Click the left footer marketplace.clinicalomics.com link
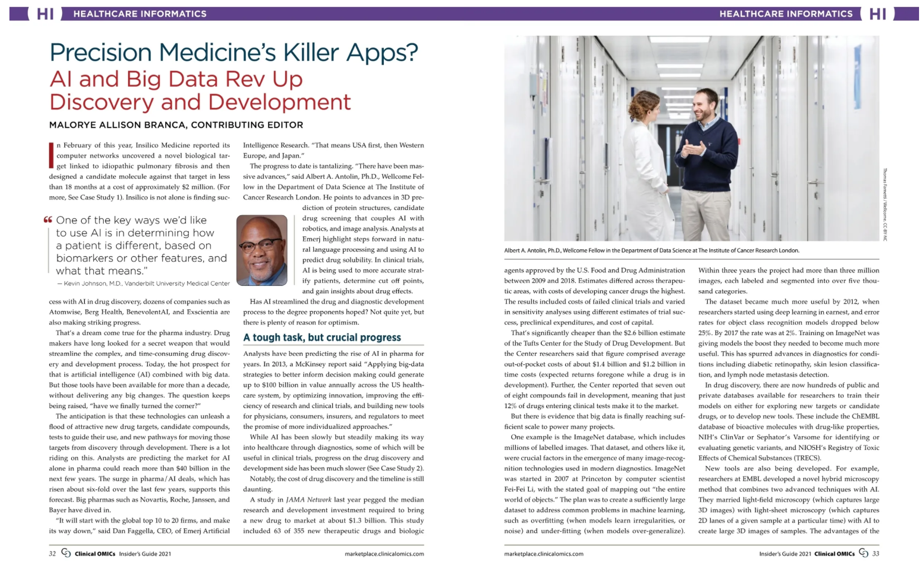This screenshot has width=924, height=568. (x=384, y=554)
